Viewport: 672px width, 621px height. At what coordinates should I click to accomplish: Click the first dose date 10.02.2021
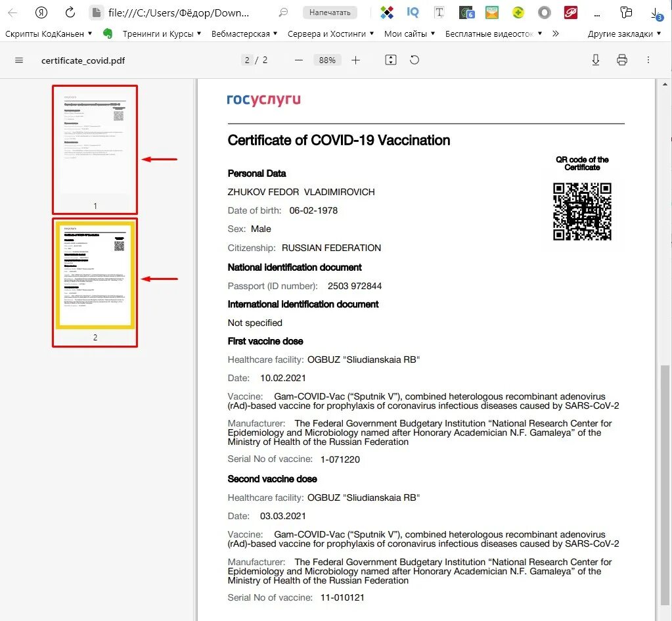point(283,379)
